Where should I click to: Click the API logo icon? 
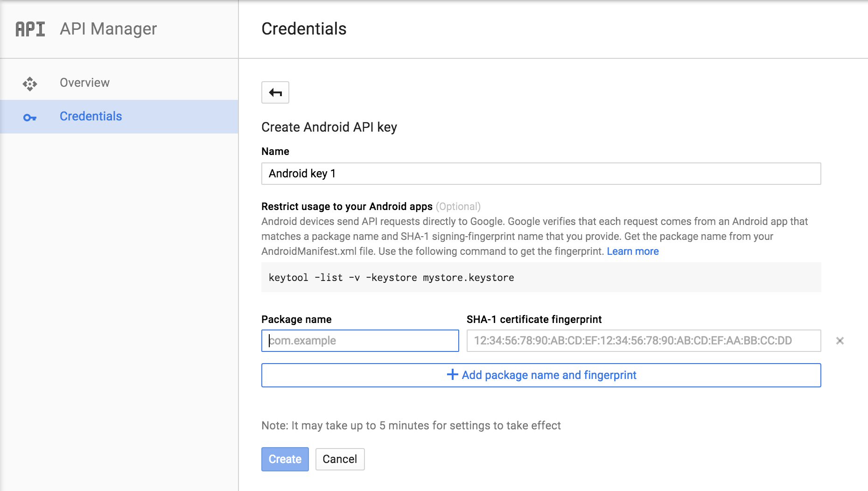coord(30,29)
